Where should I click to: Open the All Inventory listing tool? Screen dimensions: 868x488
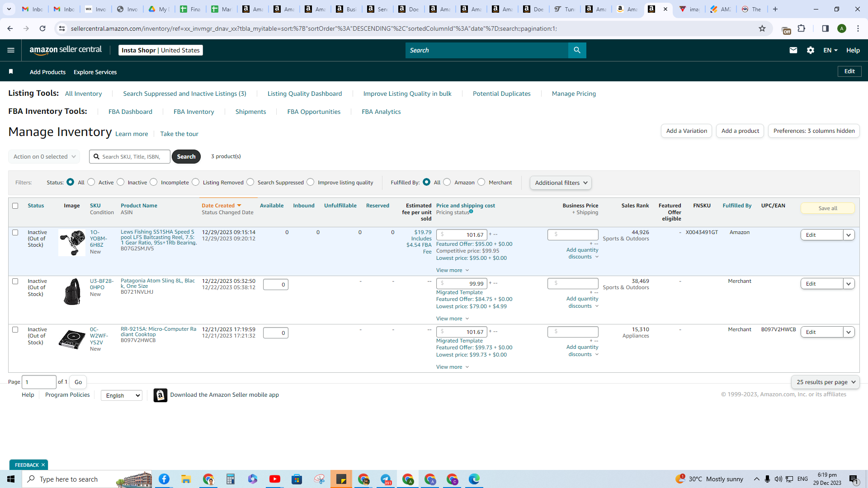tap(84, 94)
